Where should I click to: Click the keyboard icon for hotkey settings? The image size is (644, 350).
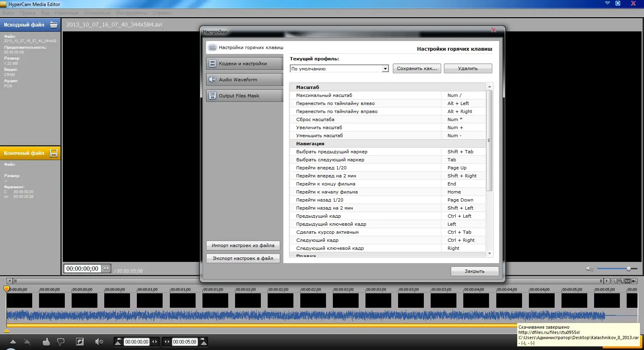click(212, 47)
